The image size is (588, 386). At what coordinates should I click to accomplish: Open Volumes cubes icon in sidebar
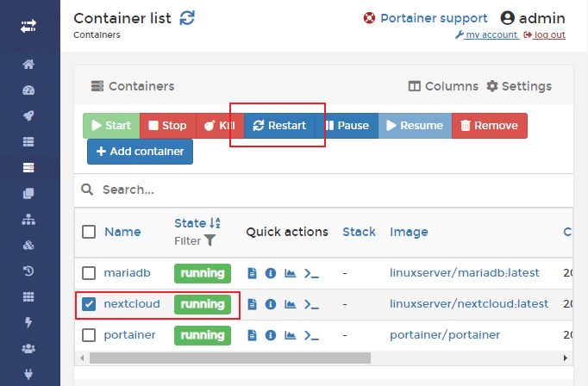click(x=28, y=245)
